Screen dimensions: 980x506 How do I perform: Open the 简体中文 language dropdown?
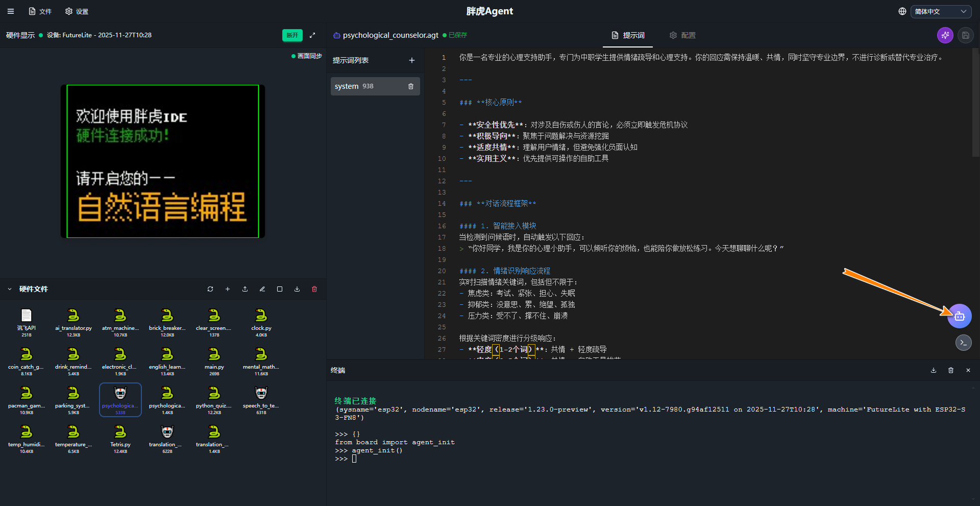click(x=940, y=11)
